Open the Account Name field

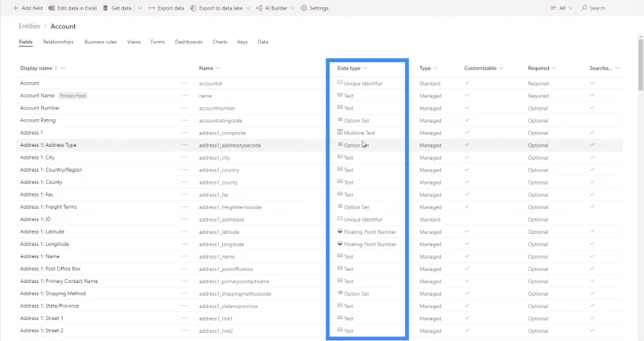click(x=37, y=95)
